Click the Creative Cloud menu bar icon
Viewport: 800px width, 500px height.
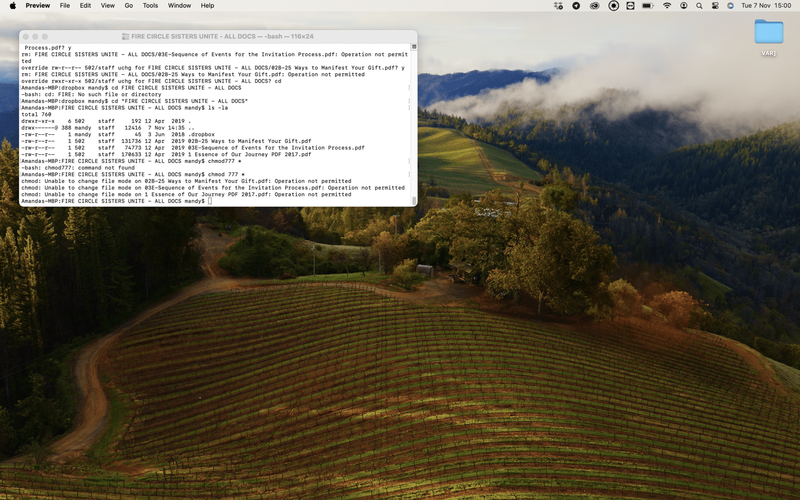[595, 5]
